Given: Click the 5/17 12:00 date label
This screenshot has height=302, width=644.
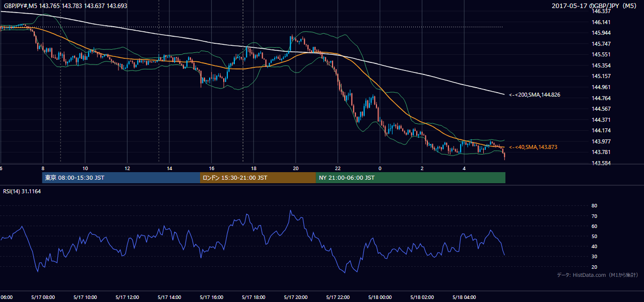Looking at the screenshot, I should pyautogui.click(x=127, y=297).
